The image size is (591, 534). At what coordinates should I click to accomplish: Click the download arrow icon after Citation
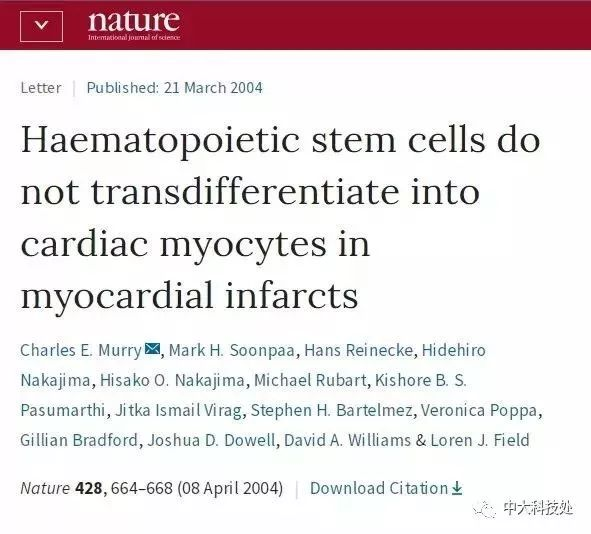(x=457, y=488)
